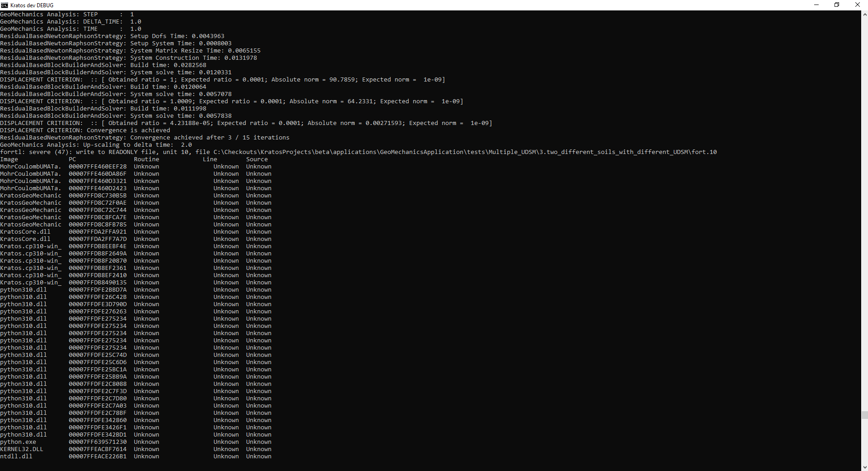This screenshot has width=868, height=471.
Task: Click the 'Source' column header
Action: tap(257, 159)
